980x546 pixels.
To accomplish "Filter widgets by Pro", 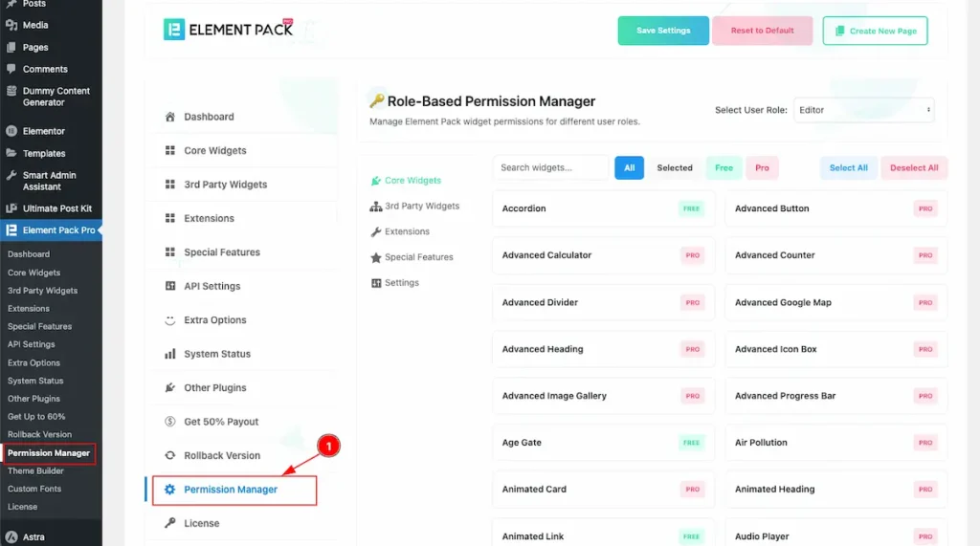I will point(762,168).
